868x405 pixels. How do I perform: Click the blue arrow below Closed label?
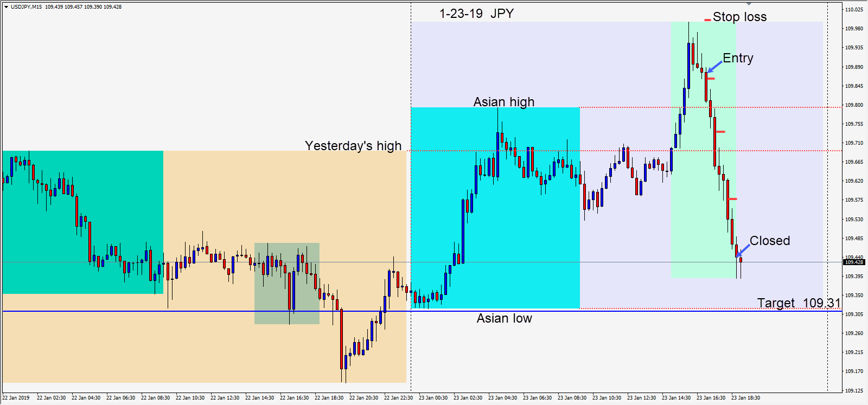tap(743, 250)
